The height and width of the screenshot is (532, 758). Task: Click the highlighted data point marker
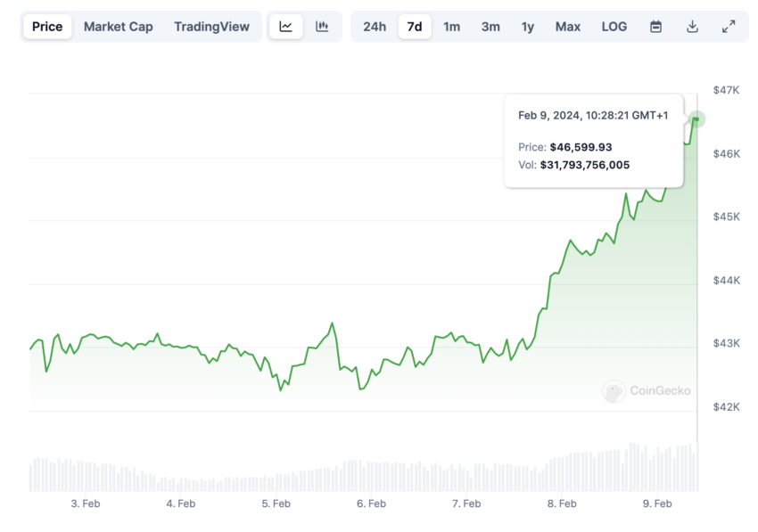696,119
